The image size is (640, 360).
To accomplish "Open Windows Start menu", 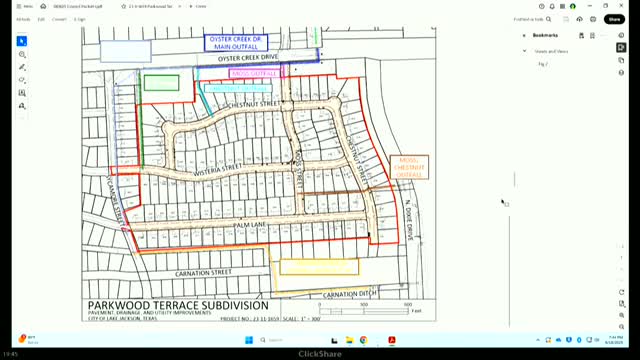I will pos(249,340).
